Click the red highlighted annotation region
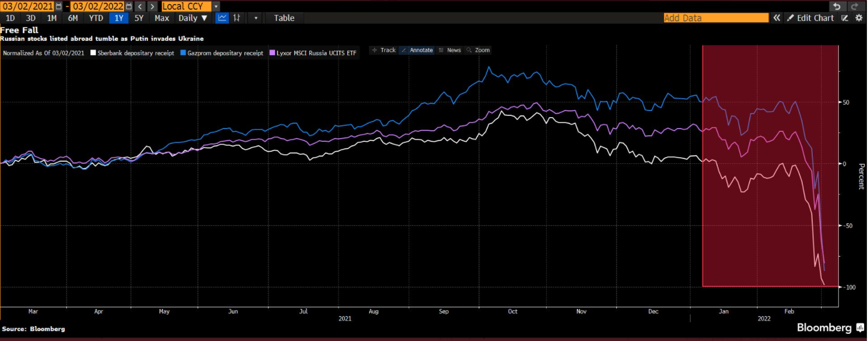Viewport: 868px width, 341px height. tap(770, 166)
